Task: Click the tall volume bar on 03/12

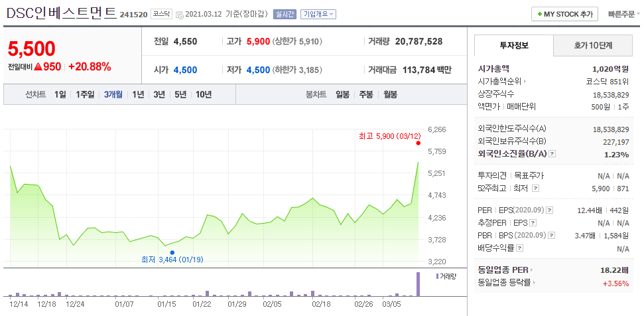Action: (x=418, y=284)
